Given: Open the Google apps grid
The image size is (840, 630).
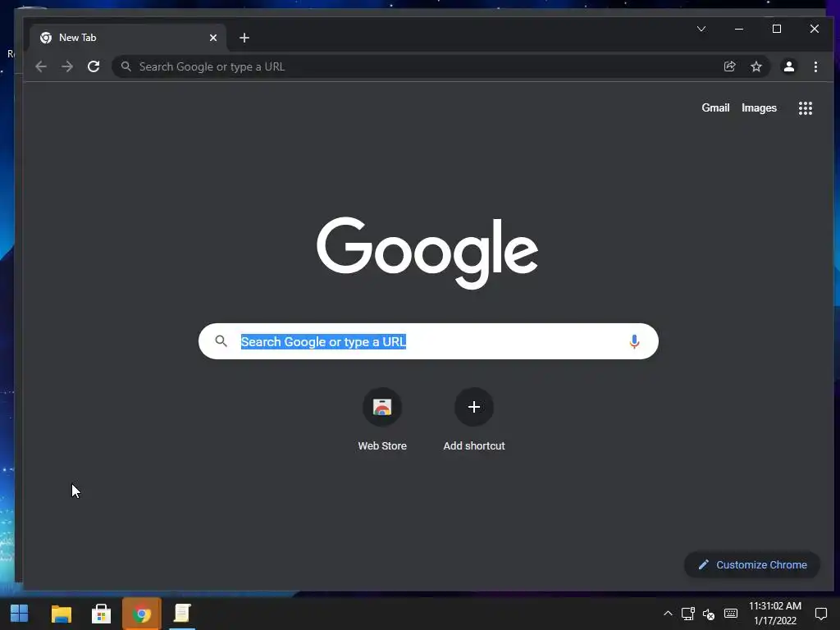Looking at the screenshot, I should coord(806,108).
